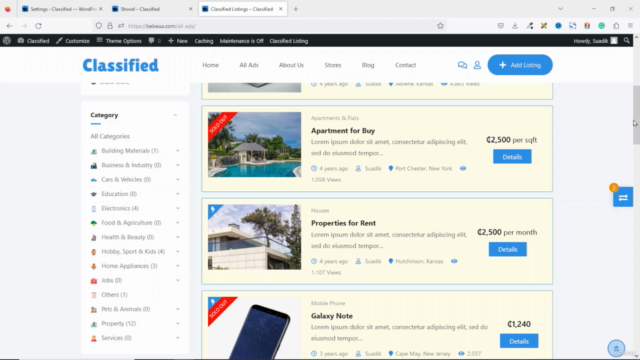Expand the Electronics subcategories
Screen dimensions: 640x360
(x=178, y=208)
